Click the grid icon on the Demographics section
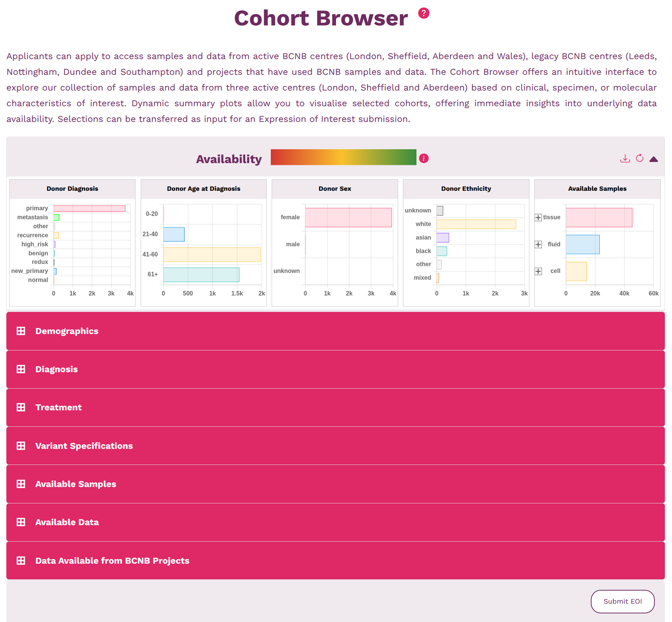 pyautogui.click(x=21, y=331)
